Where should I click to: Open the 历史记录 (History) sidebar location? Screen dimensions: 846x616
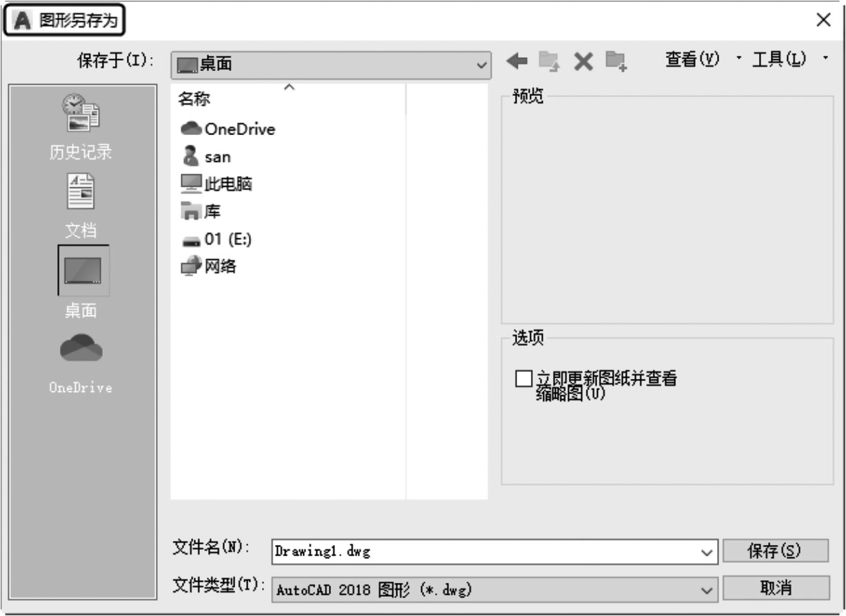pyautogui.click(x=81, y=127)
